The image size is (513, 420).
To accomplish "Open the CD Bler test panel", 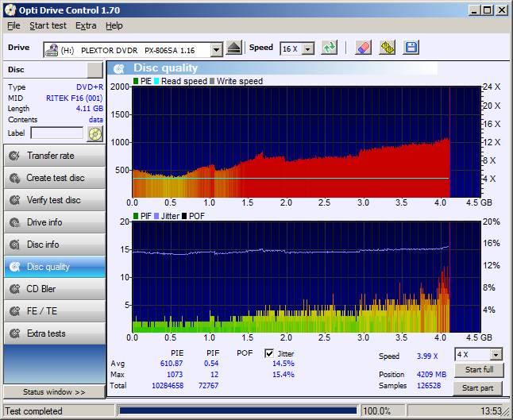I will (x=55, y=289).
